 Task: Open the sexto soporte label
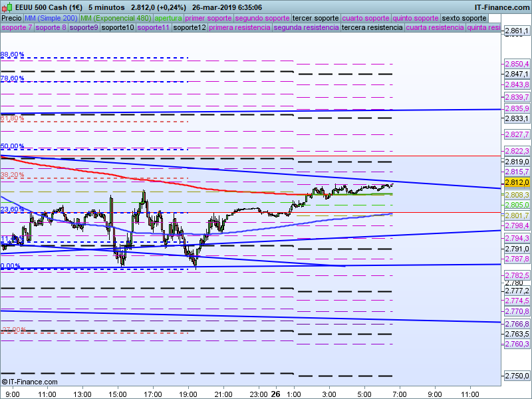(464, 19)
